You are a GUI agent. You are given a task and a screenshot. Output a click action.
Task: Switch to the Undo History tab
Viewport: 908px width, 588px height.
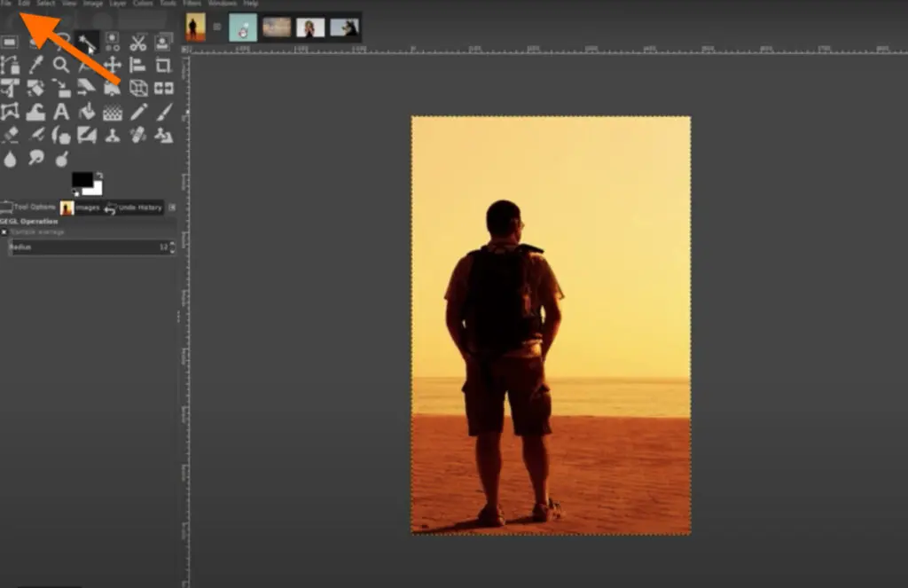[x=133, y=208]
